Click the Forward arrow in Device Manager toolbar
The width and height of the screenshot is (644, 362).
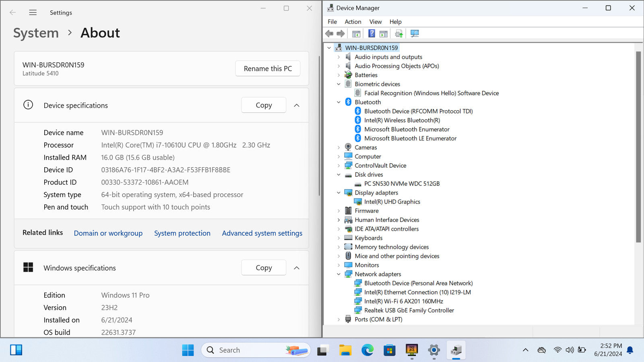tap(341, 33)
